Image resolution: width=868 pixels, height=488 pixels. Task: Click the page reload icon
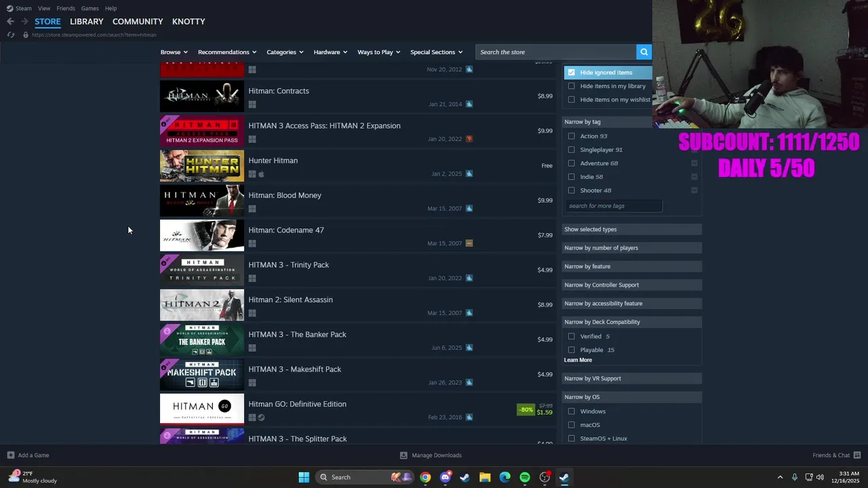pos(10,35)
